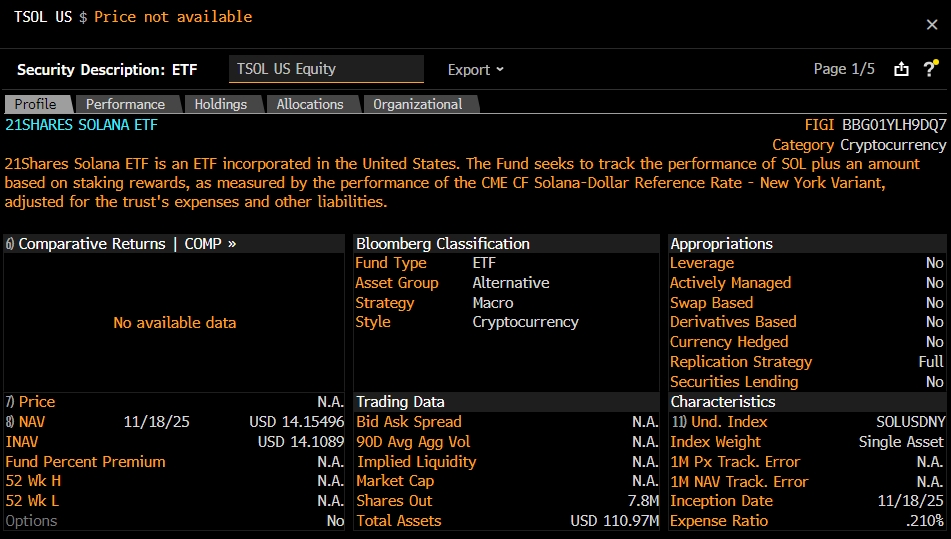Click the TSOL US Equity security field
This screenshot has width=951, height=539.
click(326, 69)
